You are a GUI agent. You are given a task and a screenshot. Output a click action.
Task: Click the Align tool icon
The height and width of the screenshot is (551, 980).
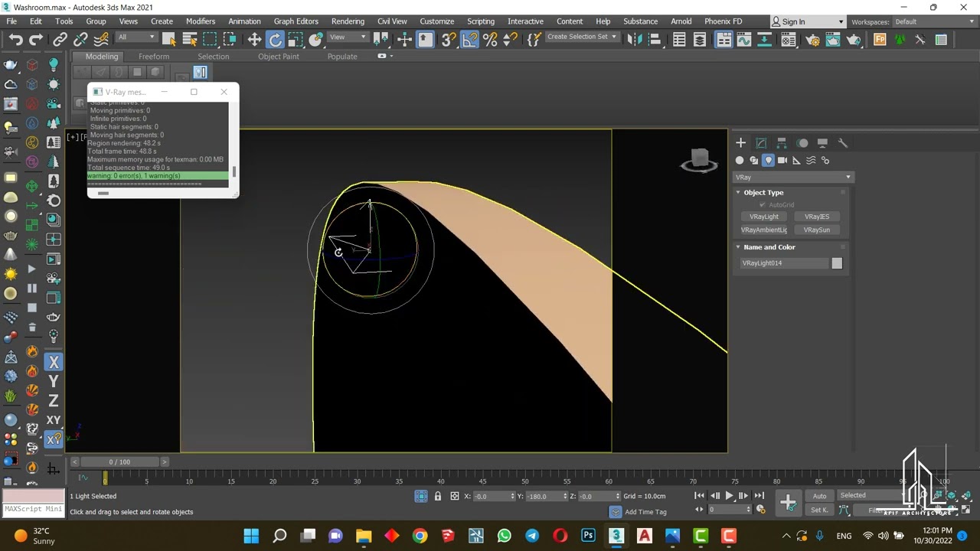[655, 40]
